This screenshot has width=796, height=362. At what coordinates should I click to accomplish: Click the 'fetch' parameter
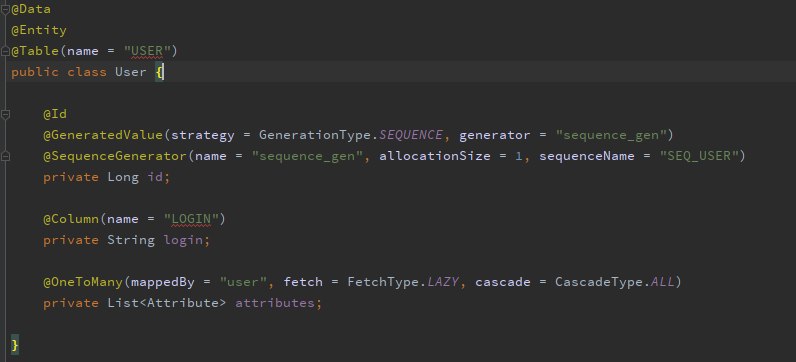[x=303, y=282]
